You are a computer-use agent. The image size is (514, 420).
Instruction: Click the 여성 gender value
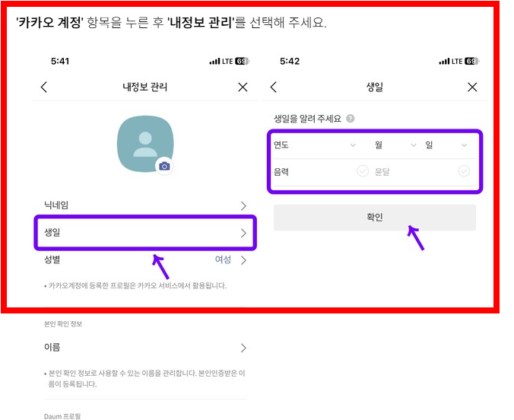point(223,259)
